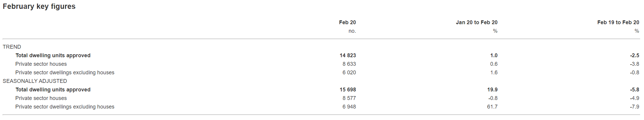This screenshot has width=644, height=120.
Task: Click the 19.9 percent monthly change cell
Action: coord(492,90)
